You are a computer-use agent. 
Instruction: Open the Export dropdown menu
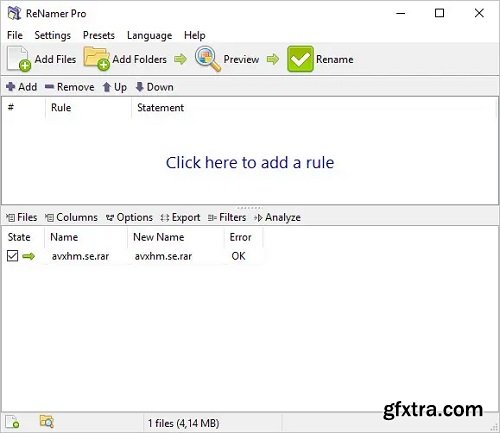(180, 217)
